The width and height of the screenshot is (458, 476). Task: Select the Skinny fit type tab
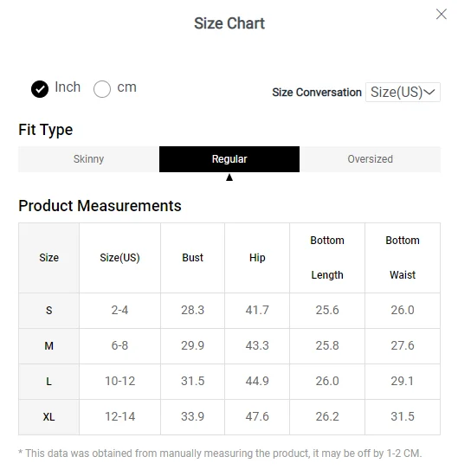pos(88,159)
